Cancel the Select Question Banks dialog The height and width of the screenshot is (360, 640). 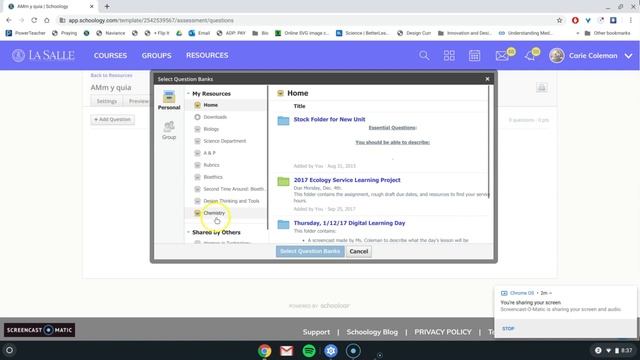[359, 251]
